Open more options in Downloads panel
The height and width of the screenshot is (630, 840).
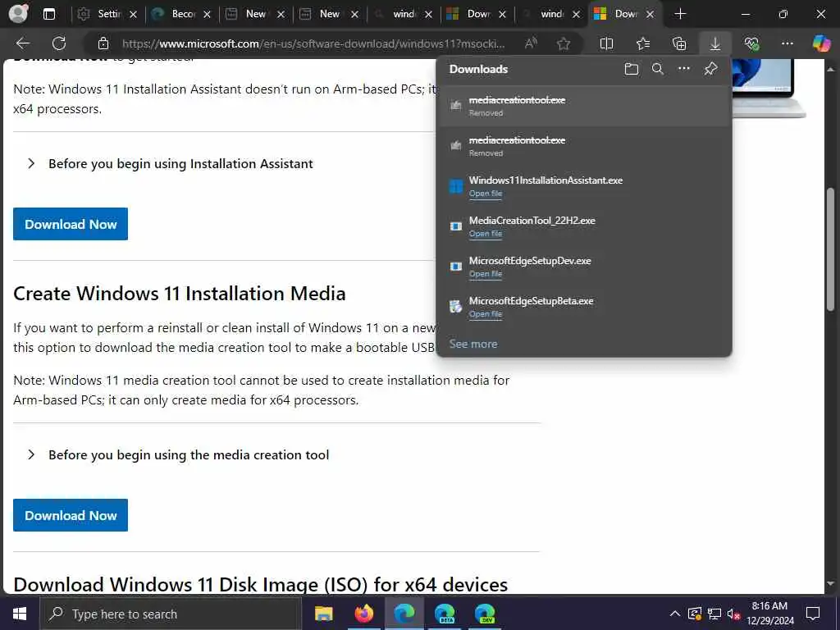pos(683,69)
